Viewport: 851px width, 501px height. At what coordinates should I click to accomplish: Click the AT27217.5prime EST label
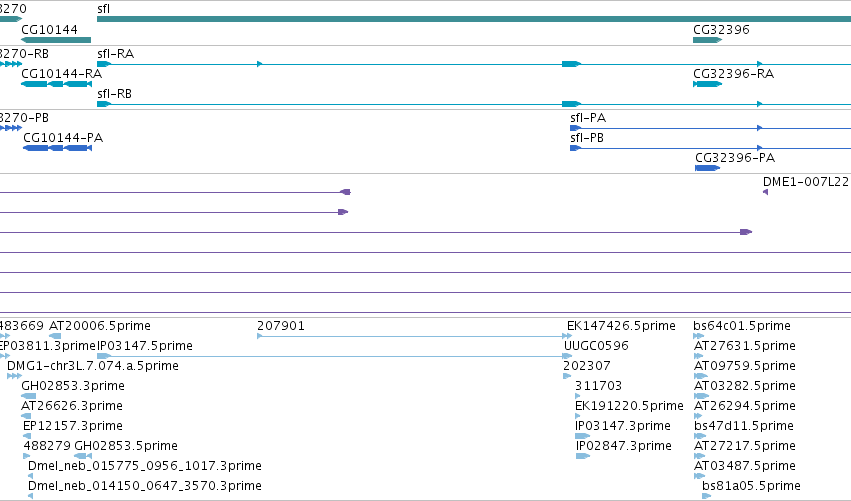click(745, 446)
